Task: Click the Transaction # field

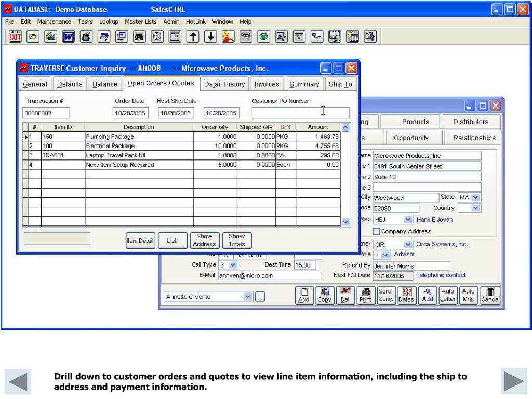Action: point(46,113)
